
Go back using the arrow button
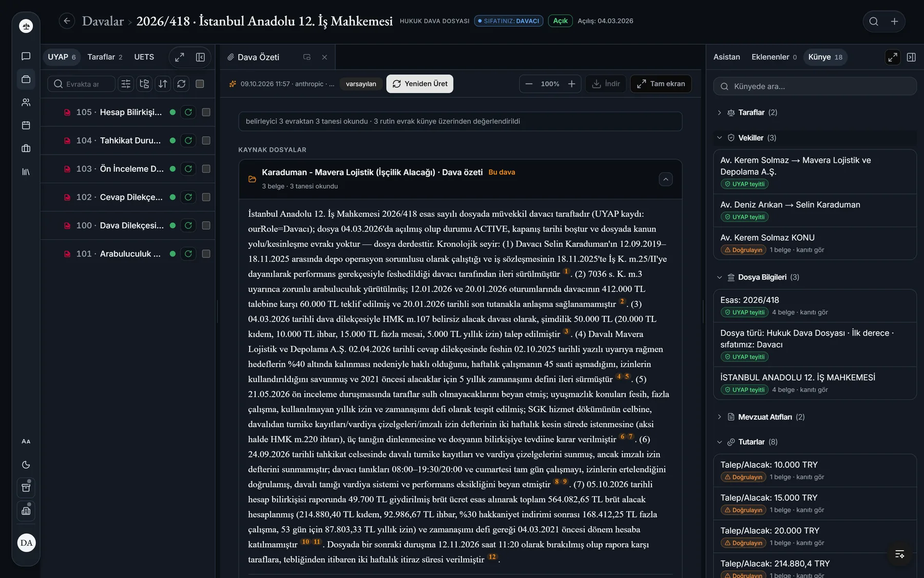(67, 21)
